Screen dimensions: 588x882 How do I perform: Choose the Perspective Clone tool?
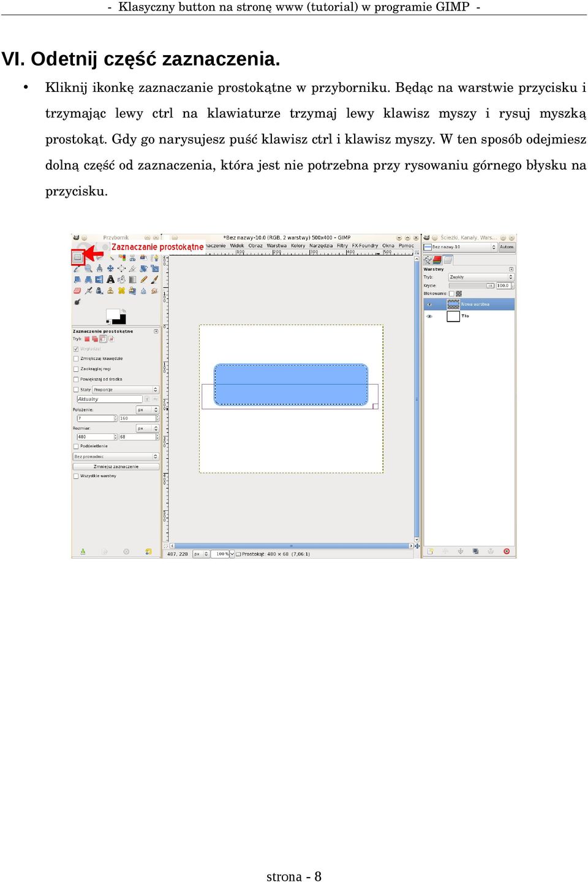[x=132, y=291]
